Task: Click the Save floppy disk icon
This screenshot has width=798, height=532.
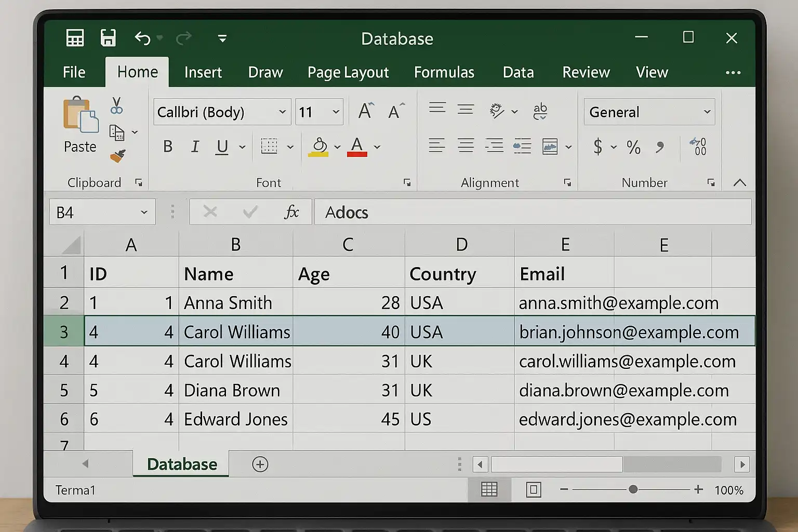Action: (x=108, y=38)
